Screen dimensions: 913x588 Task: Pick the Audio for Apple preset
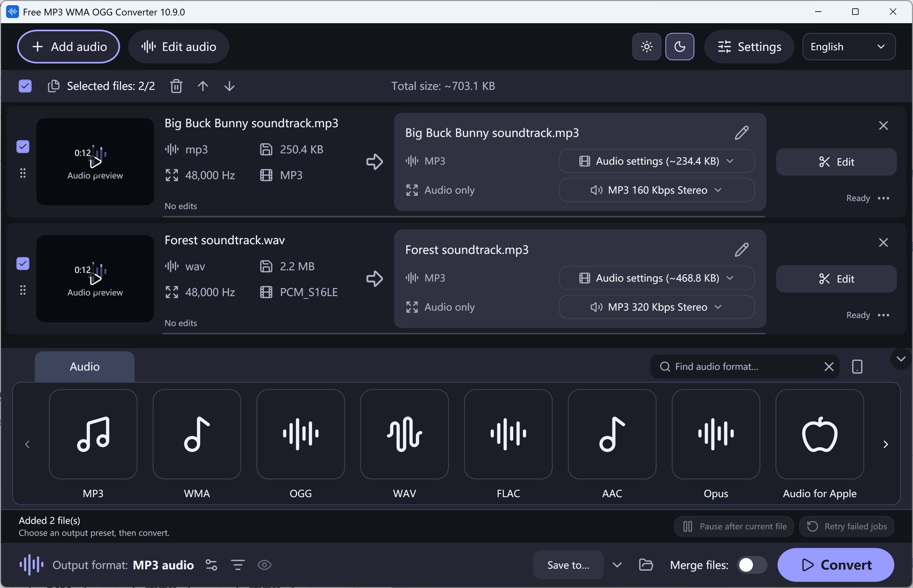click(x=820, y=434)
